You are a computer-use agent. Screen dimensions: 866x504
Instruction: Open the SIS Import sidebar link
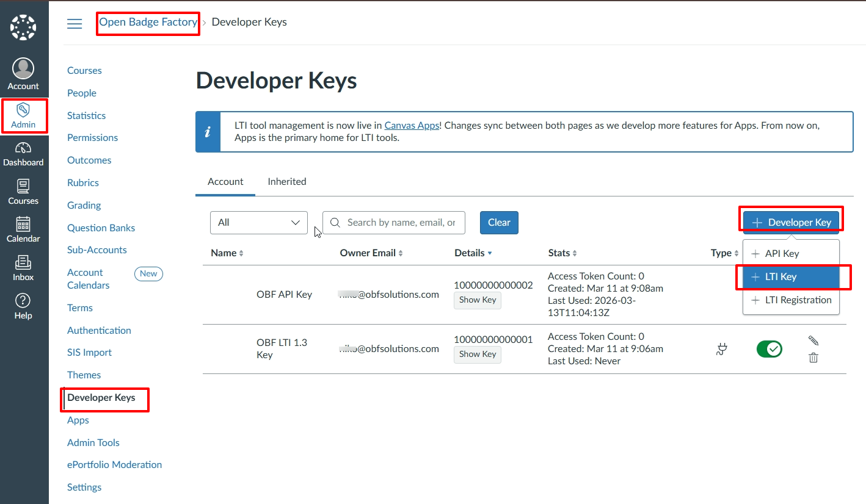[x=89, y=353]
